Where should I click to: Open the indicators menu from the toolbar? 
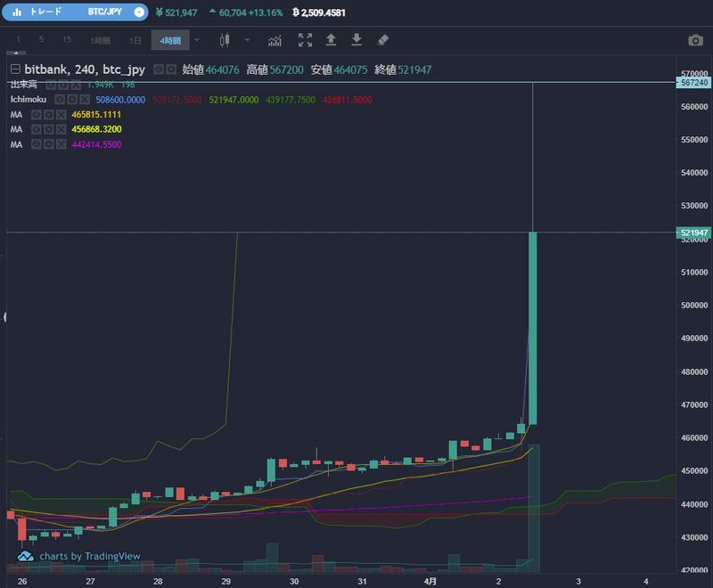275,40
